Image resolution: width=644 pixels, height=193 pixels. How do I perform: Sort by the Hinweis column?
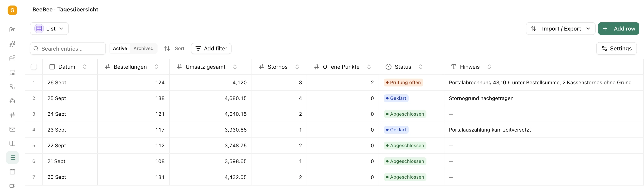(489, 67)
